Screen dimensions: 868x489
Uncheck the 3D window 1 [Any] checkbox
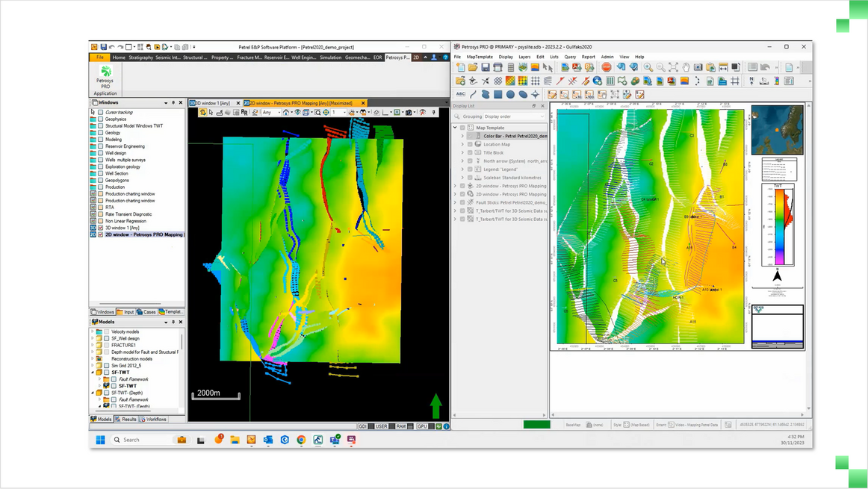click(101, 228)
